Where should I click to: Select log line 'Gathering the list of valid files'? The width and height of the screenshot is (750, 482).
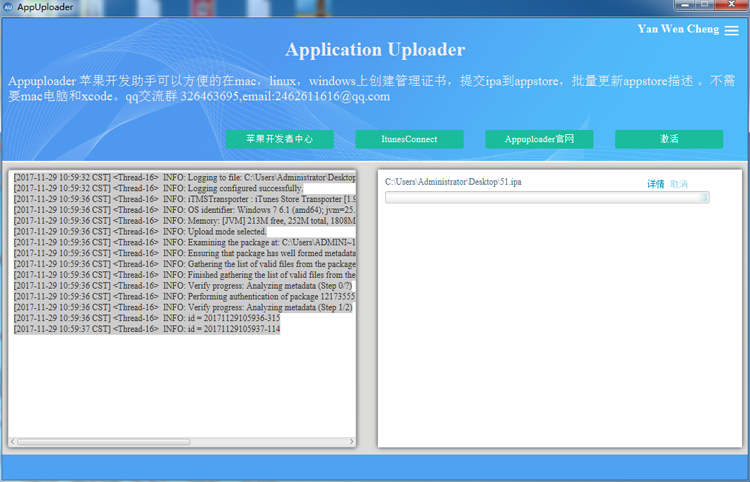pyautogui.click(x=185, y=264)
